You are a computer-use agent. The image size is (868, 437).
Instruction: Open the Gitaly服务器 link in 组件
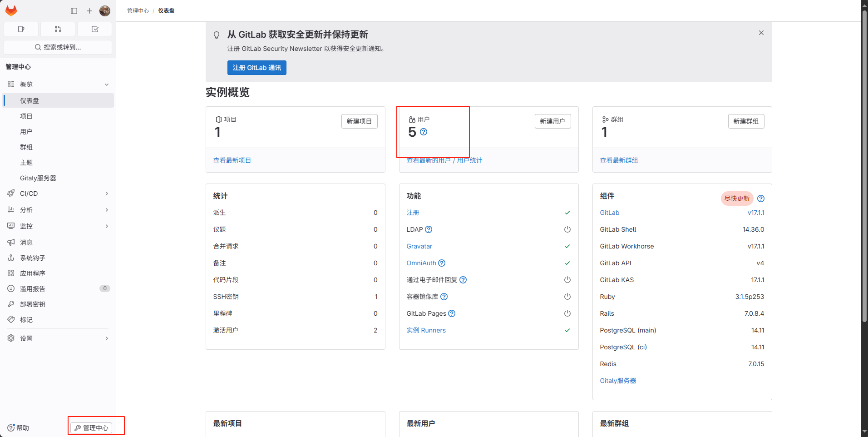click(x=618, y=381)
